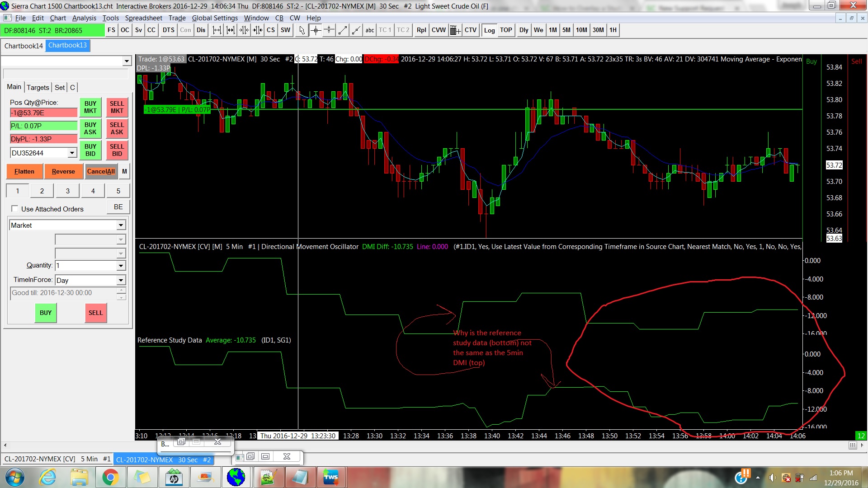
Task: Click the ray drawing tool icon
Action: tap(356, 30)
